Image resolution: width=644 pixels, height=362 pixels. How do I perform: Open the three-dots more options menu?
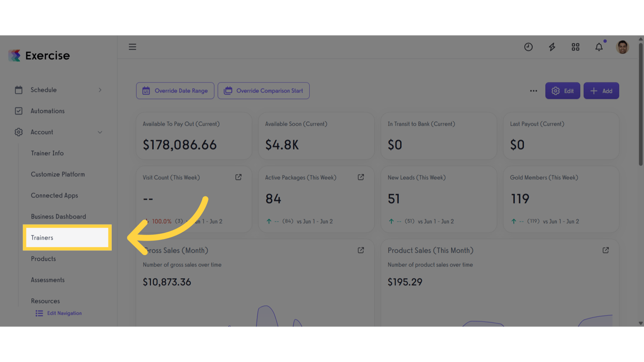tap(534, 91)
